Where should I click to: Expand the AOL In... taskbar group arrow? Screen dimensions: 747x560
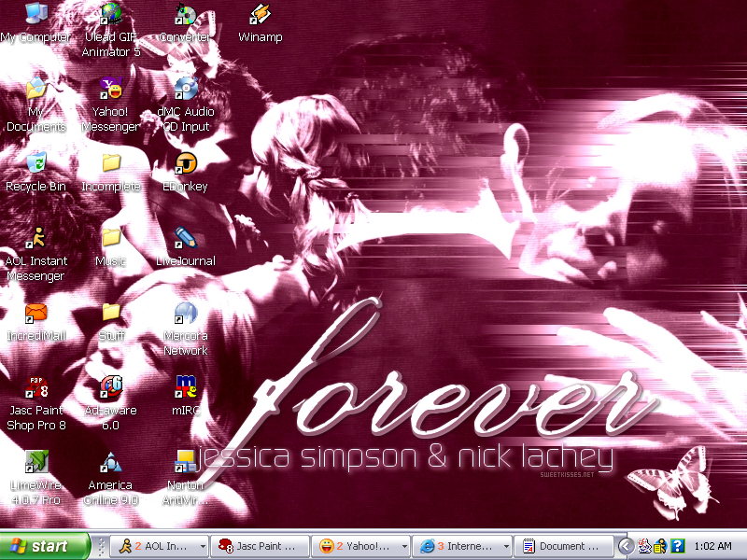pyautogui.click(x=203, y=546)
